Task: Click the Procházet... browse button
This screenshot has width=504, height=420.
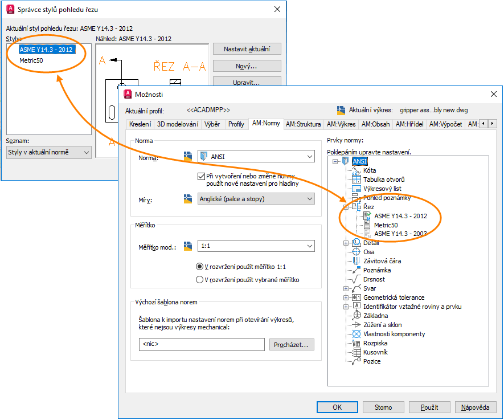Action: (x=291, y=345)
